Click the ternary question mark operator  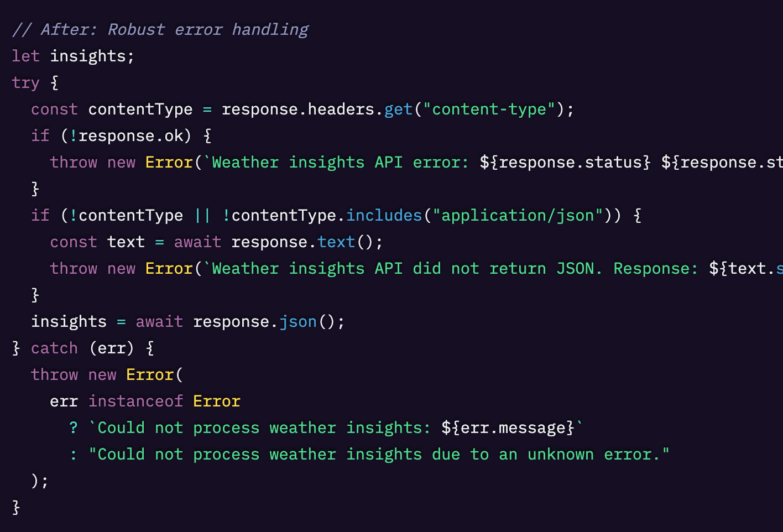point(74,427)
